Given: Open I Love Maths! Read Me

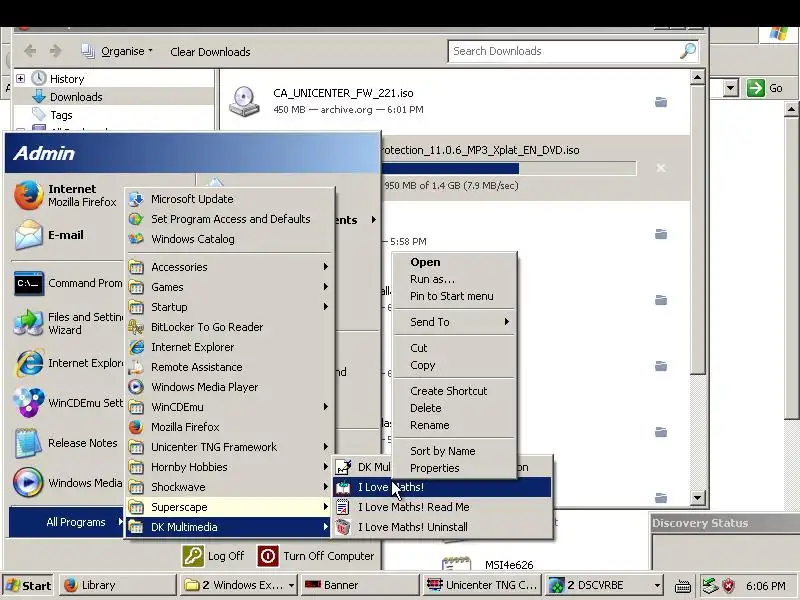Looking at the screenshot, I should (442, 507).
